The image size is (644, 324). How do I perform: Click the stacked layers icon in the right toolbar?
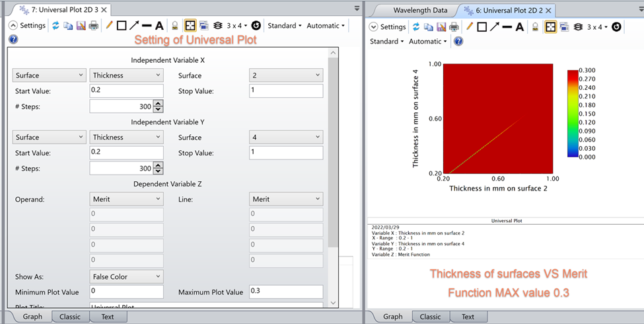pos(579,27)
